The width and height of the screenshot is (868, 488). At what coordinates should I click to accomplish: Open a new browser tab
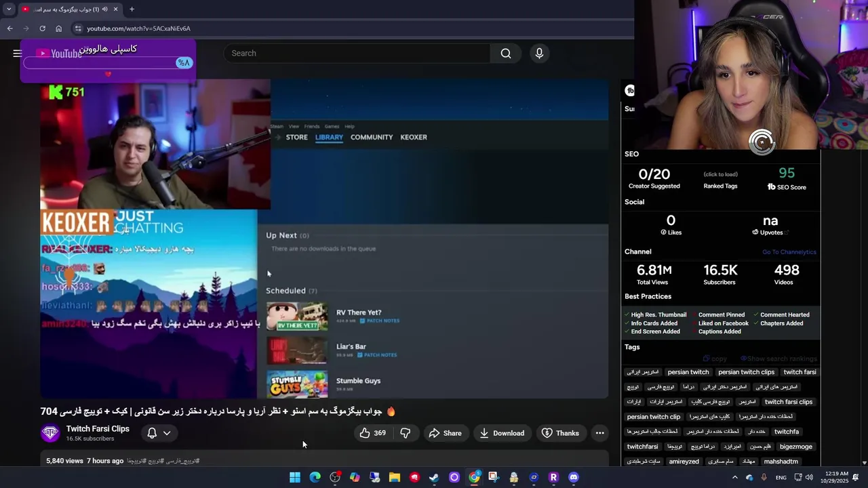tap(132, 9)
